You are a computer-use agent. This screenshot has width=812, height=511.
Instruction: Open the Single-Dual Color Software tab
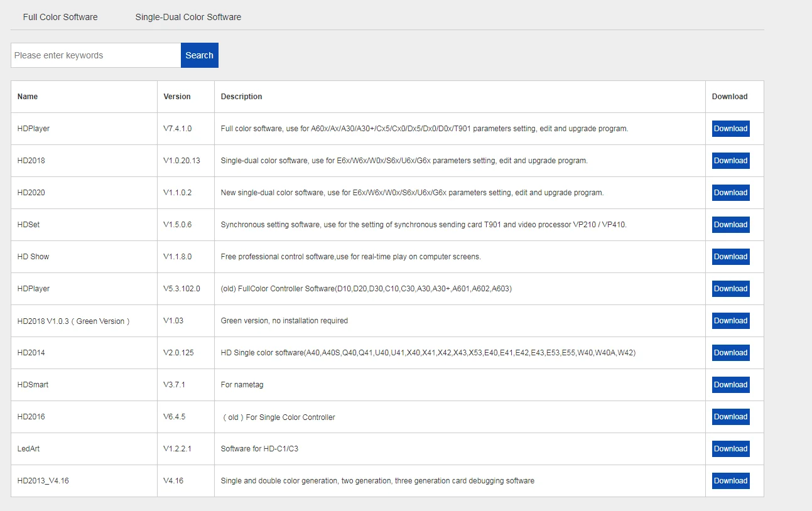[188, 17]
